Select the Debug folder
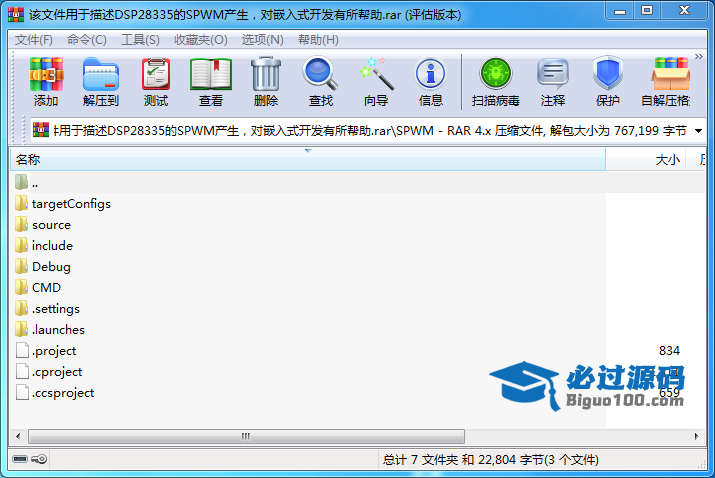715x478 pixels. (42, 266)
